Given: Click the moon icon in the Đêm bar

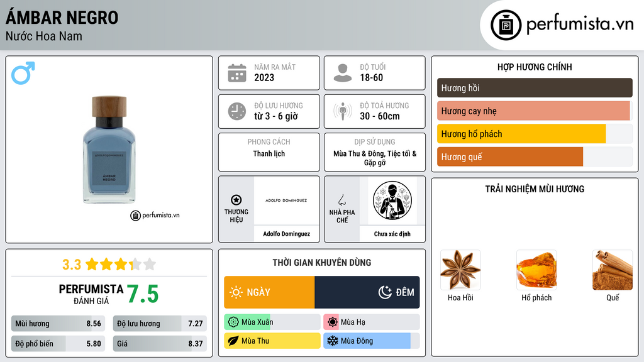Looking at the screenshot, I should point(385,292).
